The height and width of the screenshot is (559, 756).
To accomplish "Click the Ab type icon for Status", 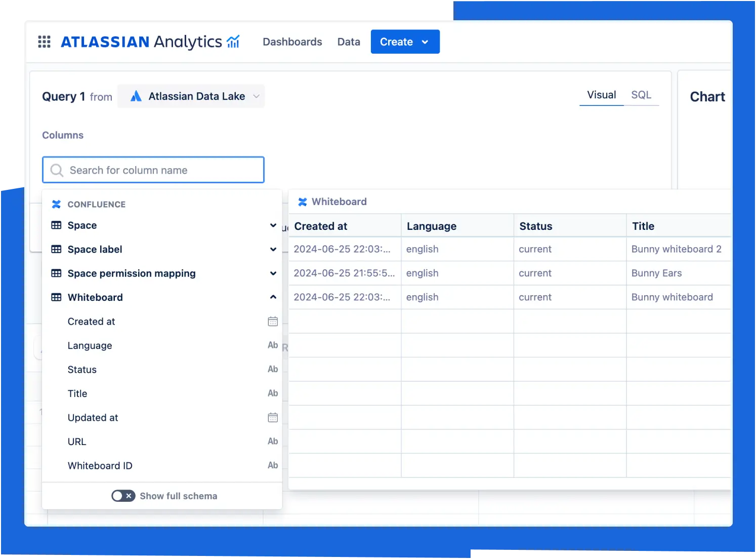I will 273,369.
